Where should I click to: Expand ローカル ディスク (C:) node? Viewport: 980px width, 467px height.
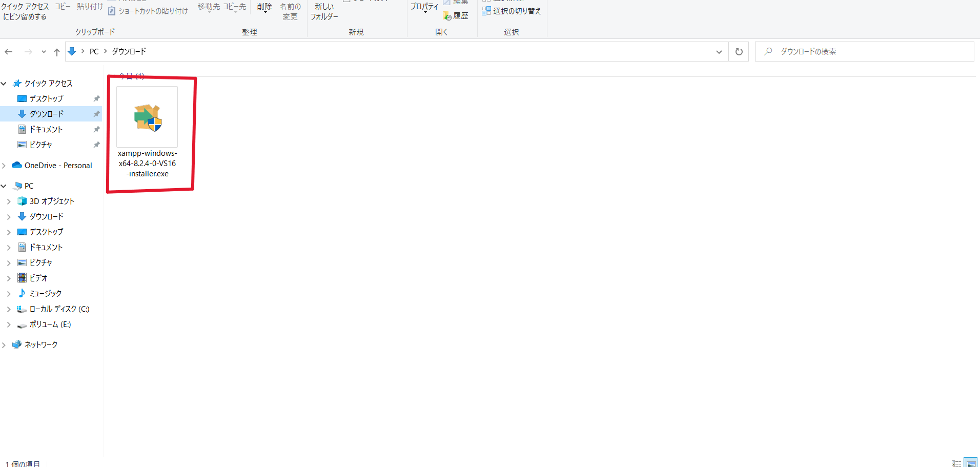[x=9, y=309]
